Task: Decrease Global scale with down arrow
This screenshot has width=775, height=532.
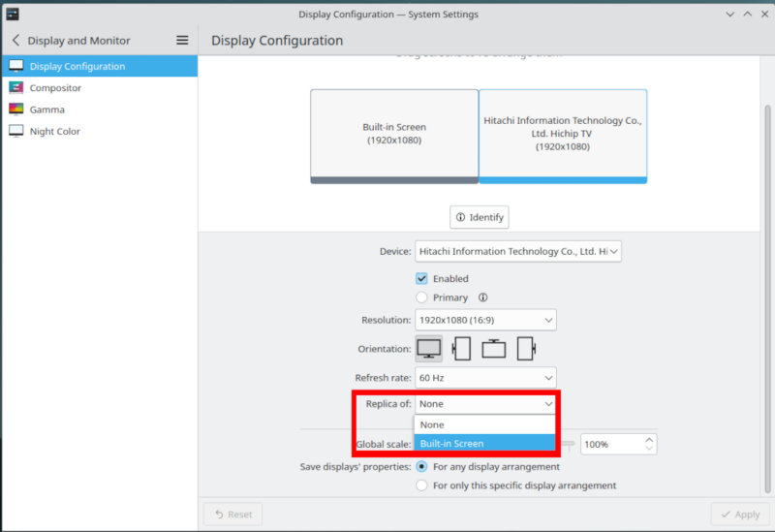Action: coord(649,449)
